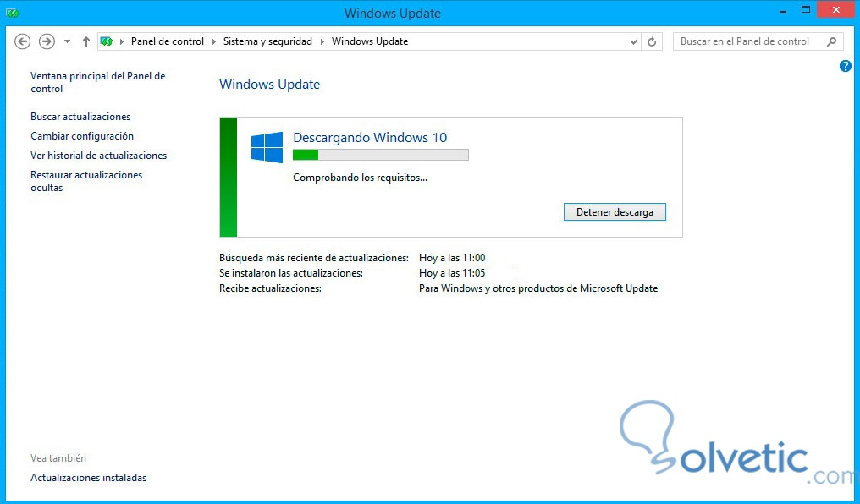This screenshot has height=504, width=860.
Task: Select the Windows Update breadcrumb
Action: (370, 41)
